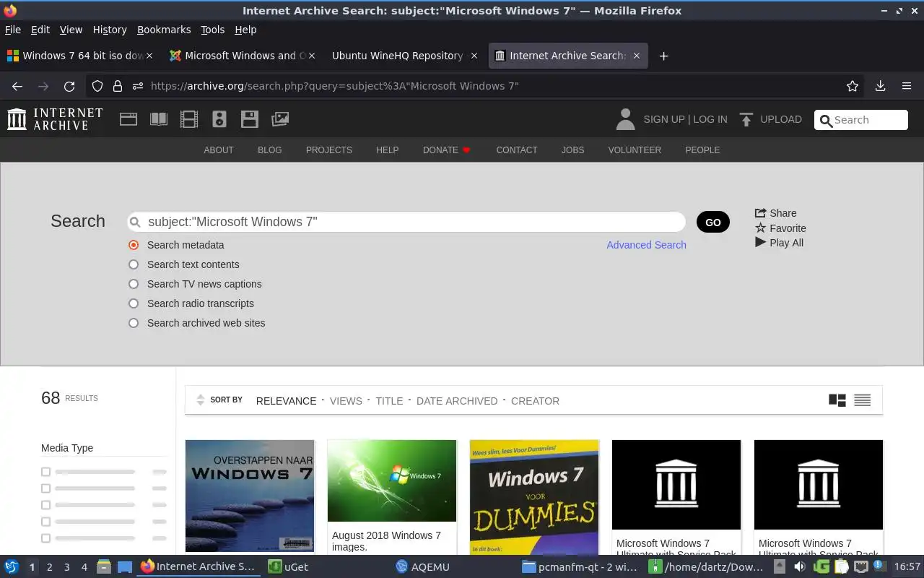Screen dimensions: 924x578
Task: Open the Bookmarks menu
Action: coord(164,30)
